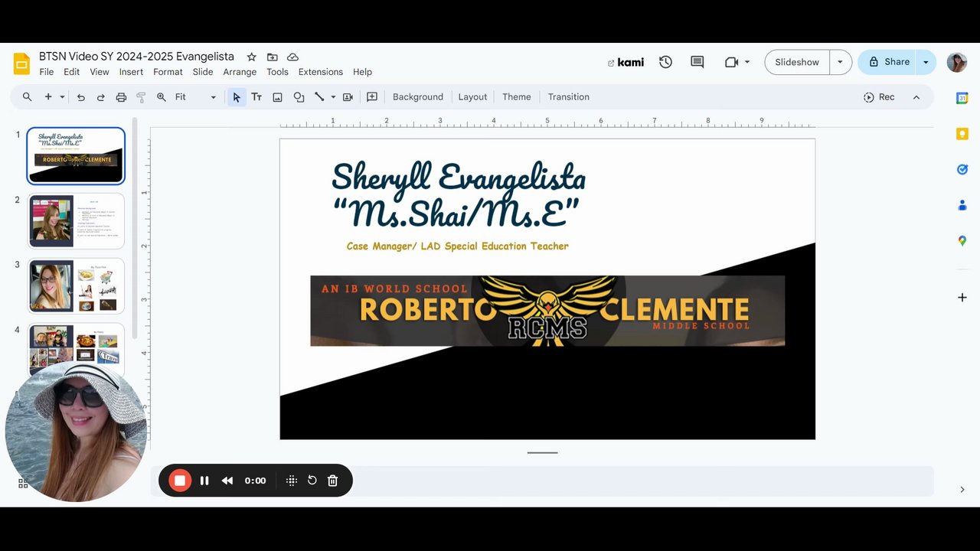Select the Text box tool

coord(256,97)
